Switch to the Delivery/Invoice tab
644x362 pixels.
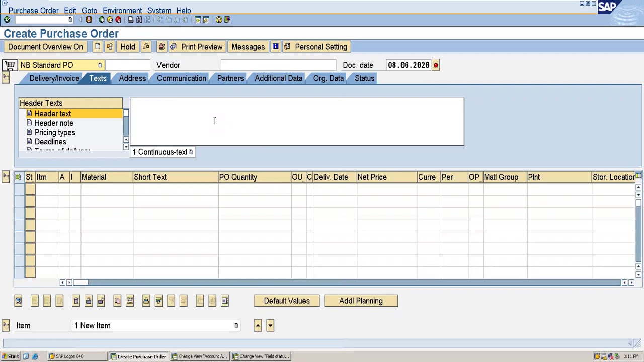tap(54, 78)
